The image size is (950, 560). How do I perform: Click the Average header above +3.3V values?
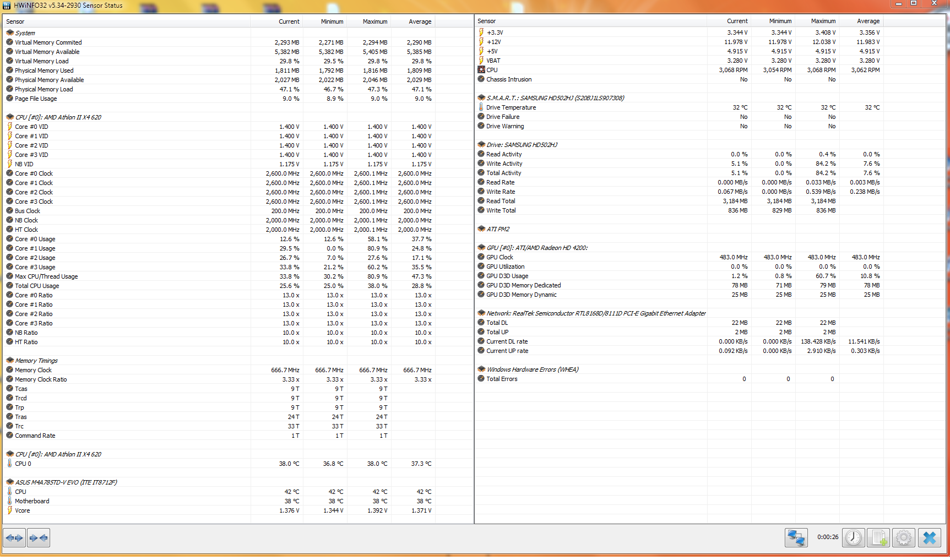[861, 21]
